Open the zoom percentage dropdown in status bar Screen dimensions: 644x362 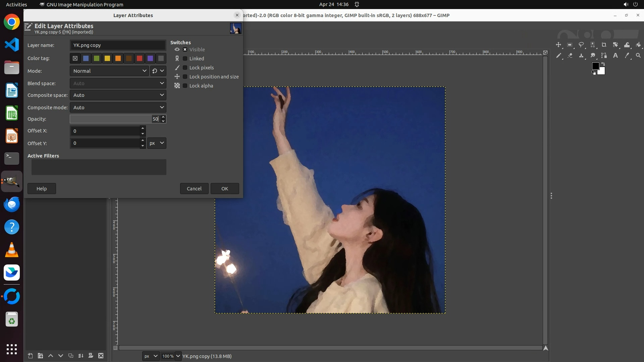(178, 356)
